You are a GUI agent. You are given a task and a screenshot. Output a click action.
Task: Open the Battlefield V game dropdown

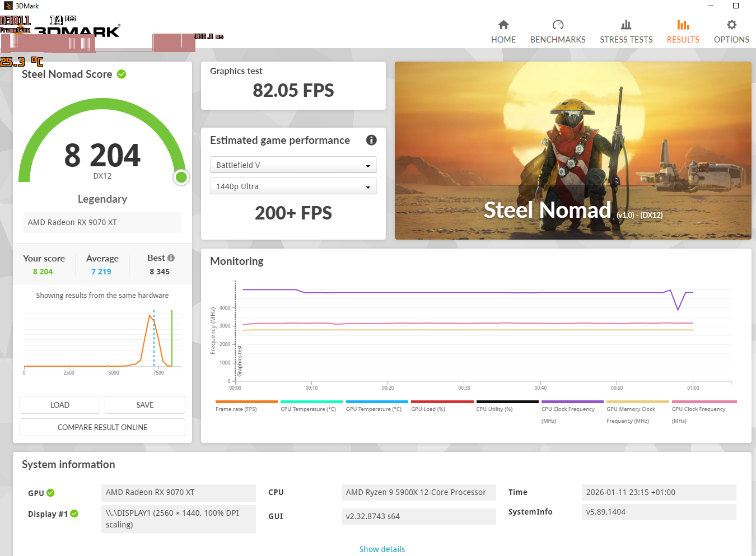pos(293,165)
